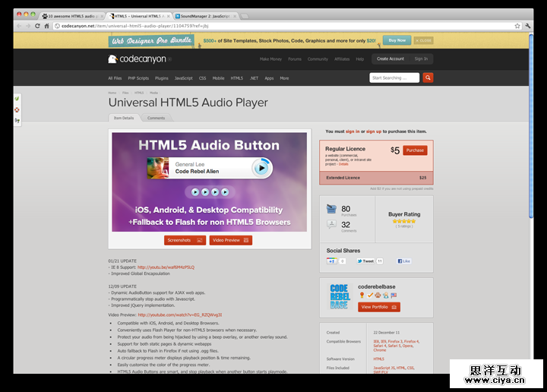Click the coderebelbase author name
Image resolution: width=547 pixels, height=392 pixels.
coord(377,286)
